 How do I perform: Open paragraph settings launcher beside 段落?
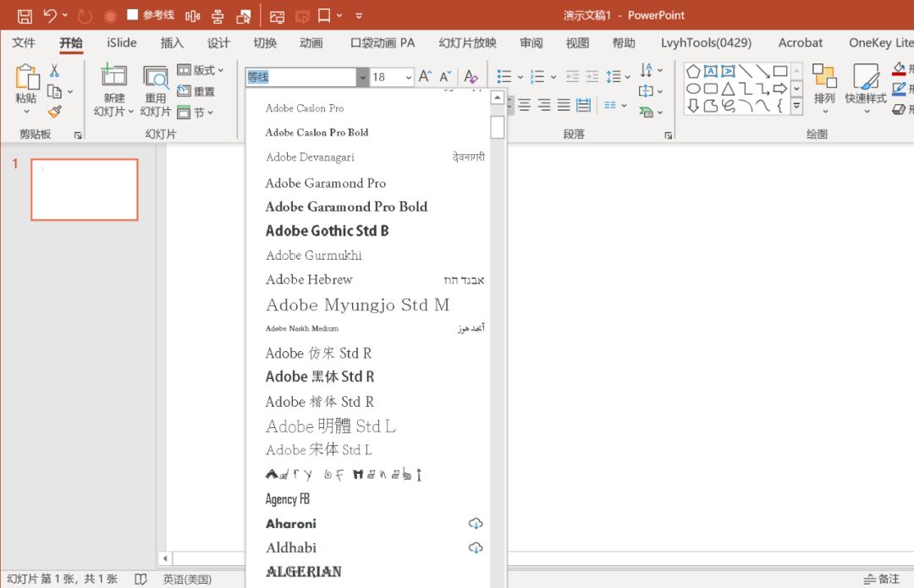coord(668,135)
